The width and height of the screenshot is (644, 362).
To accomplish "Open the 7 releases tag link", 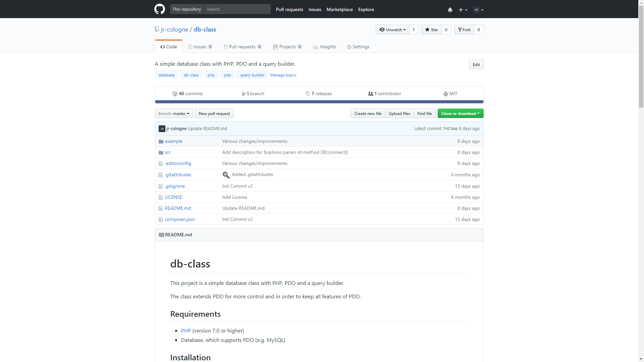I will click(x=319, y=94).
